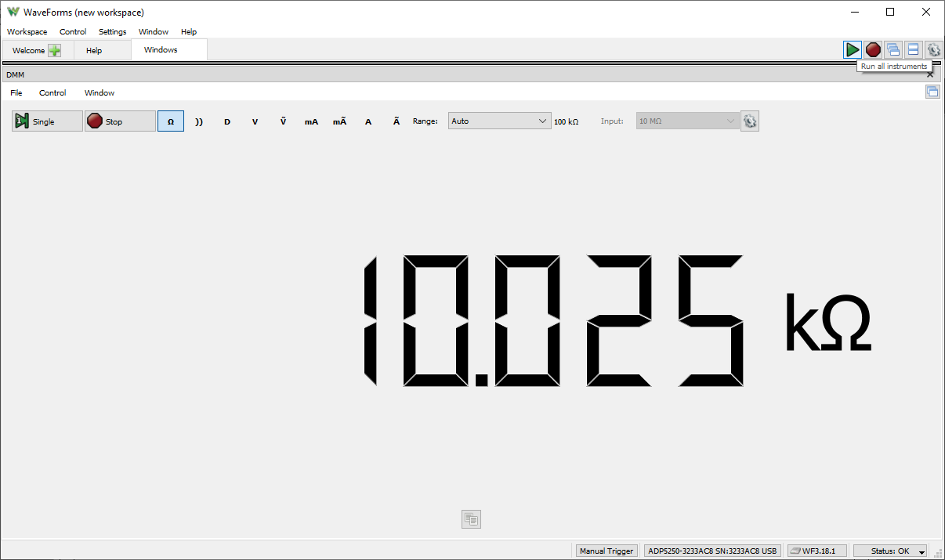The width and height of the screenshot is (945, 560).
Task: Select AC voltage (Ṽ) mode
Action: pyautogui.click(x=283, y=121)
